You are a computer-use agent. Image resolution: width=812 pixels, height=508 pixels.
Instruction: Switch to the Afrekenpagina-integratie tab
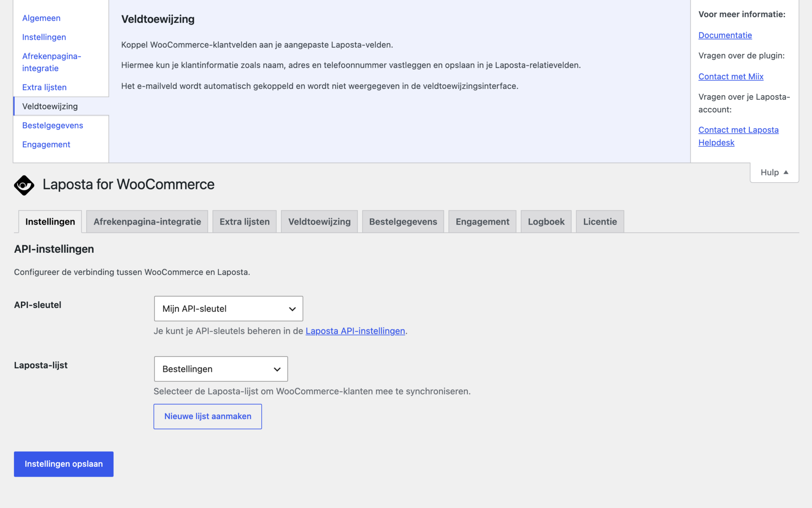coord(147,221)
